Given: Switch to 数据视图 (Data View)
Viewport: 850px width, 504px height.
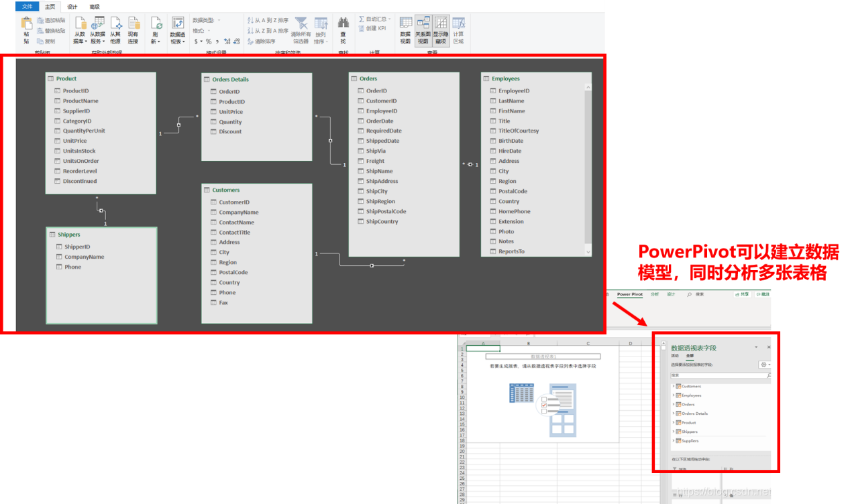Looking at the screenshot, I should [405, 30].
